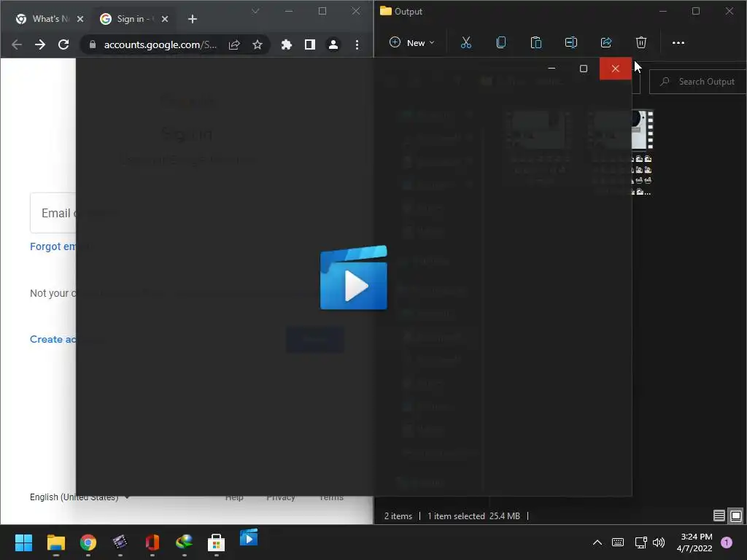Click the Share icon in Output toolbar
Image resolution: width=747 pixels, height=560 pixels.
(606, 43)
